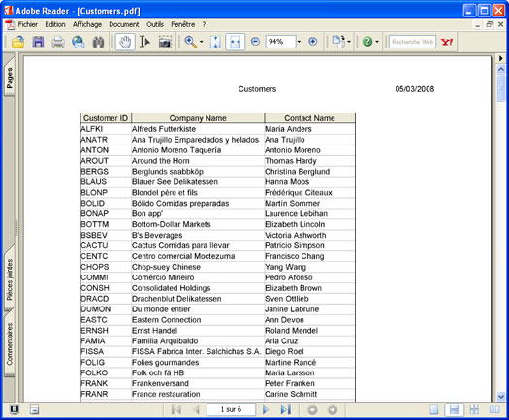This screenshot has height=420, width=509.
Task: Click the vertical scrollbar down arrow
Action: (501, 397)
